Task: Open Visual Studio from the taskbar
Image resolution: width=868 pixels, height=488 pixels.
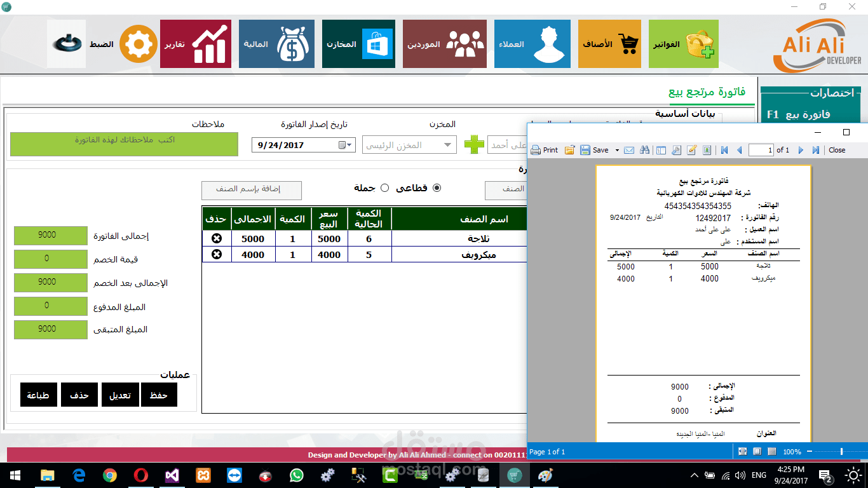Action: click(x=172, y=475)
